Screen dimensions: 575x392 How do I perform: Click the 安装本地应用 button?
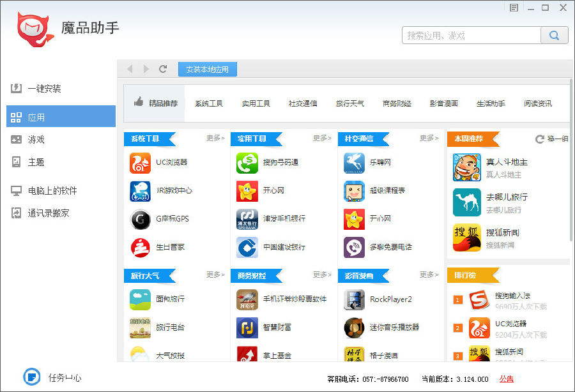[x=208, y=69]
